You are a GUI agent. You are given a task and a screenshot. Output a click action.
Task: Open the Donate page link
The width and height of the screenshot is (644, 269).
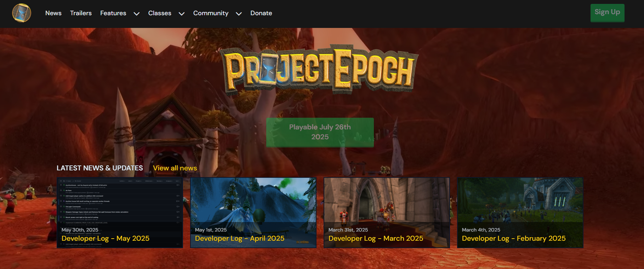(261, 13)
